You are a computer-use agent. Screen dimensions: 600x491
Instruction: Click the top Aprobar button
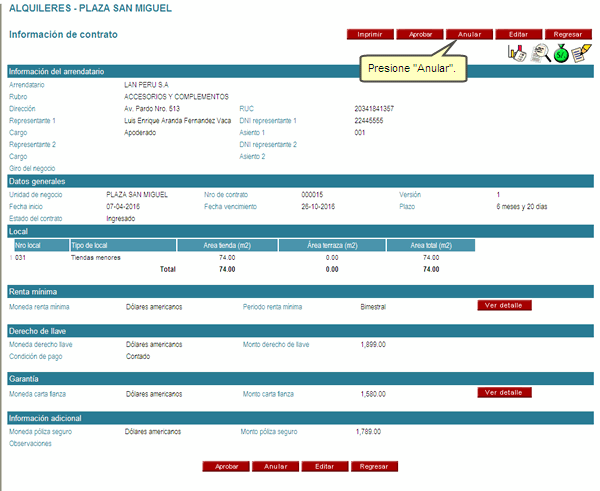click(x=420, y=34)
